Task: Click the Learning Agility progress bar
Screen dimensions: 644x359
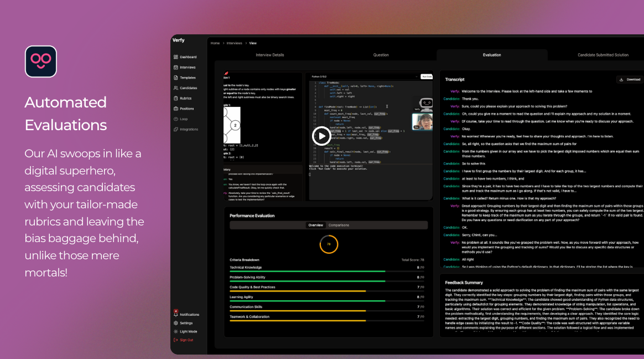Action: [327, 301]
